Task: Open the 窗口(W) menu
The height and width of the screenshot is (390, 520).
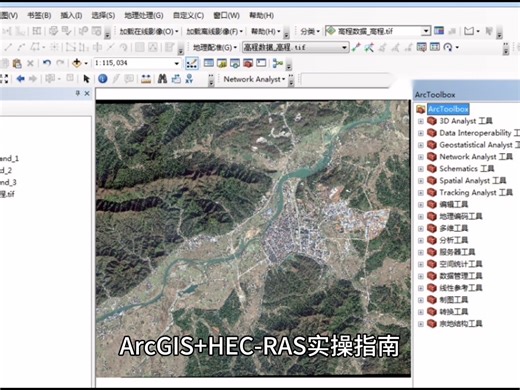Action: tap(226, 15)
